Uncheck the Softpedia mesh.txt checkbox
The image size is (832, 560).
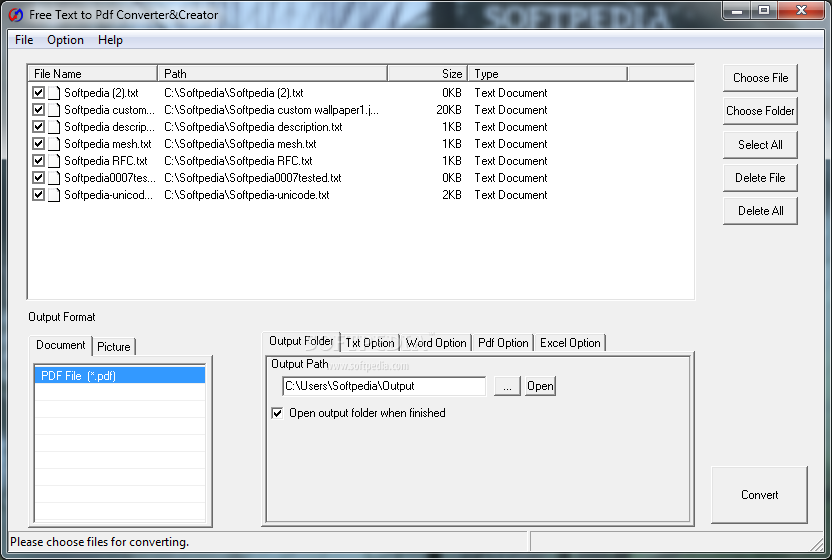pos(38,144)
